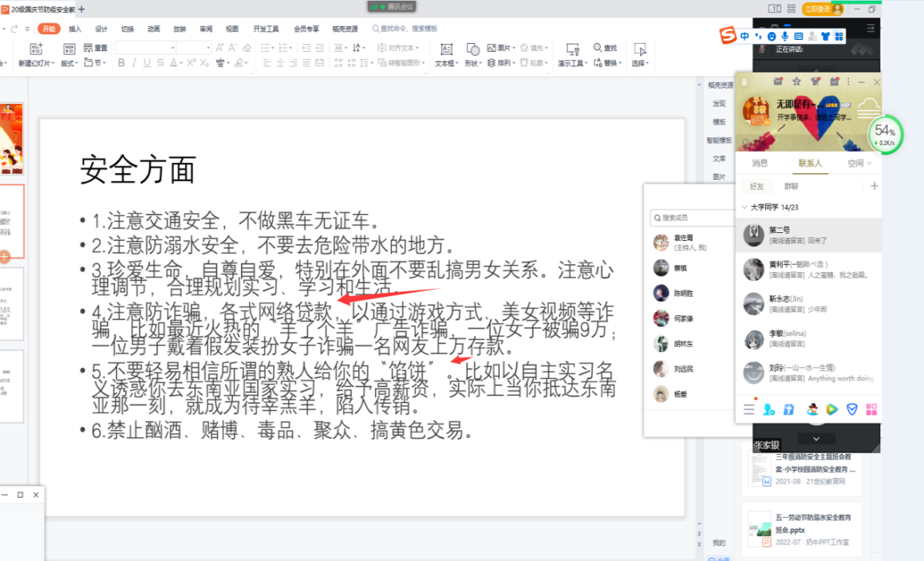
Task: Click the Italic formatting icon
Action: [134, 63]
